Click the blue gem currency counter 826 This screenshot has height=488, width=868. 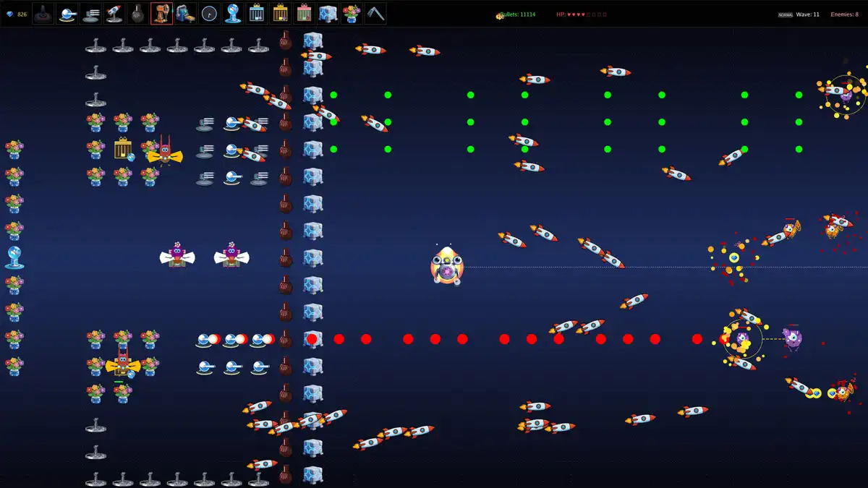click(18, 14)
